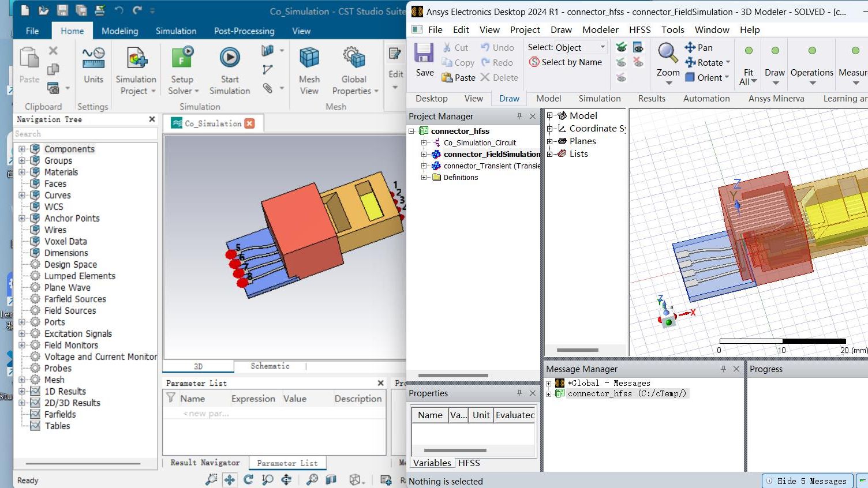
Task: Open the HFSS menu in Ansys
Action: pyautogui.click(x=639, y=29)
